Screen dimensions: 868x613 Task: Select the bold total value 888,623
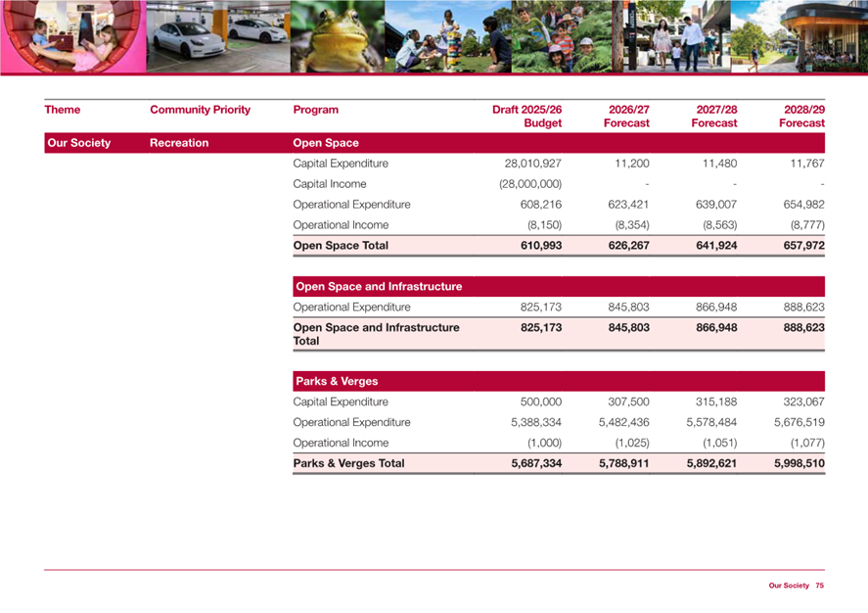pos(803,327)
